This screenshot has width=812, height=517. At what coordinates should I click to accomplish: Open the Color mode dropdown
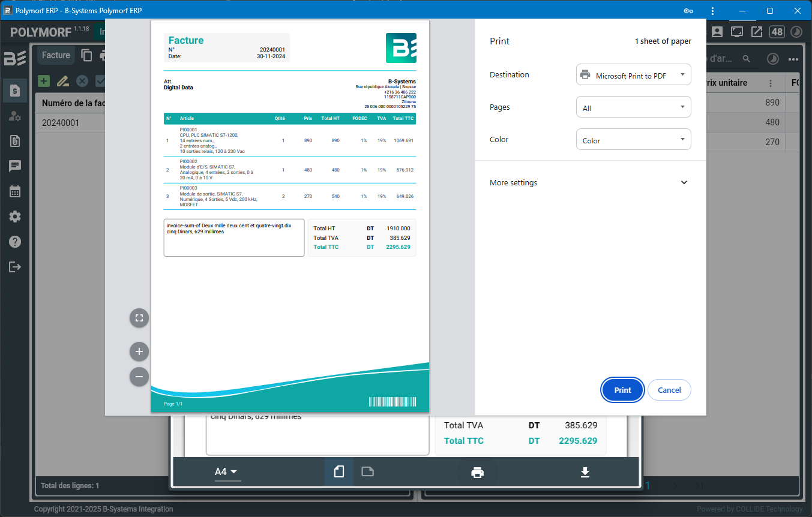[633, 140]
